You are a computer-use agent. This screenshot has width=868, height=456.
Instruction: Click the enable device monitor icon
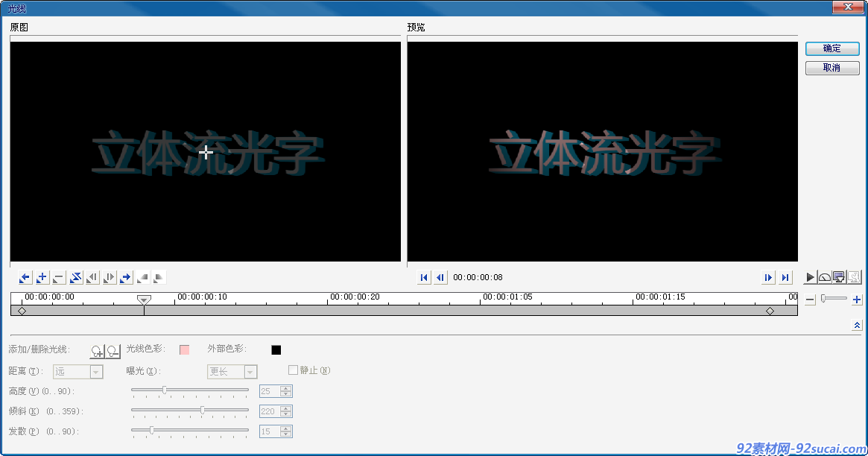tap(839, 277)
